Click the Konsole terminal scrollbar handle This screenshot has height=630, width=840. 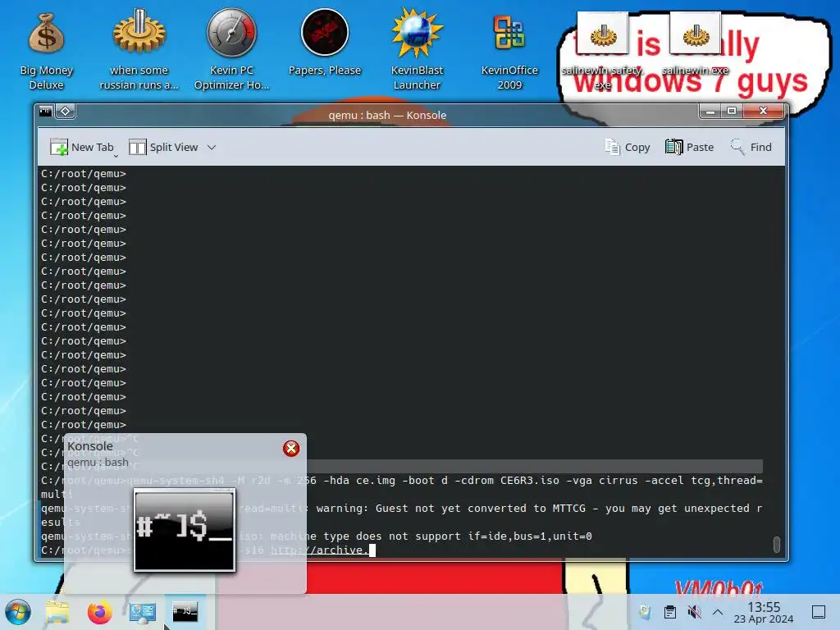pos(776,545)
